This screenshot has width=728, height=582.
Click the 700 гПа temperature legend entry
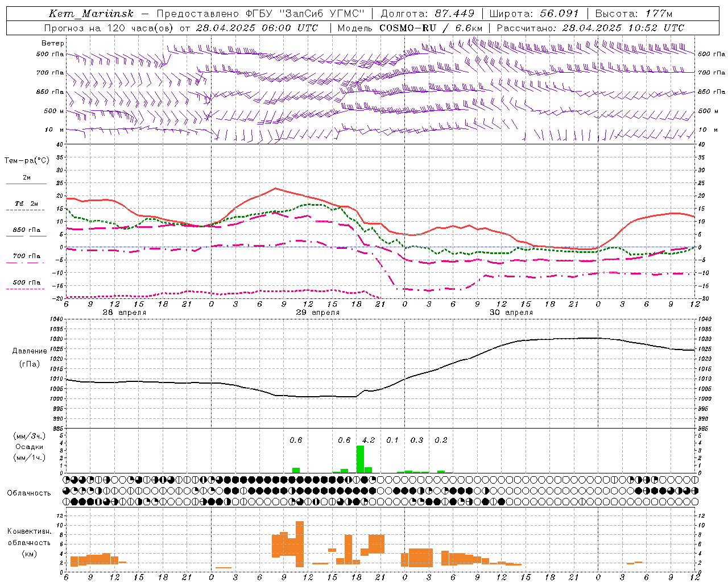click(27, 256)
